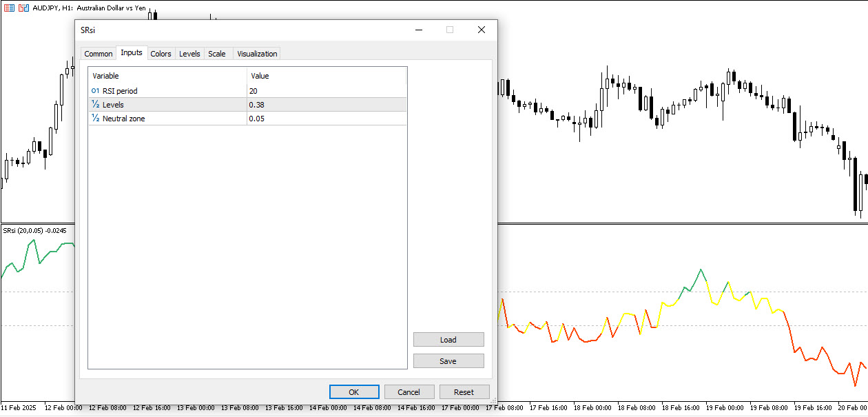Viewport: 868px width, 417px height.
Task: Click the integer type icon beside RSI period
Action: click(95, 91)
